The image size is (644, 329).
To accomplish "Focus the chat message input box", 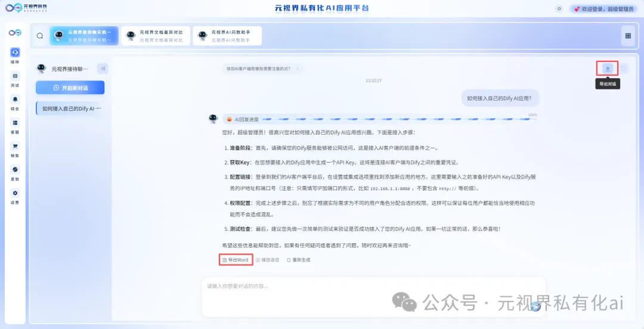I will (373, 297).
